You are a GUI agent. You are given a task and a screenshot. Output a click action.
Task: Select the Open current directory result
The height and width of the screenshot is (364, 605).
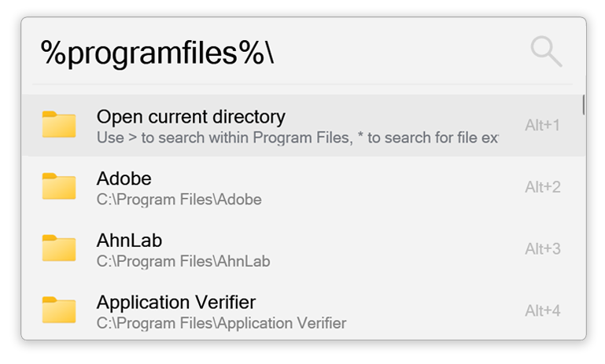pyautogui.click(x=303, y=125)
